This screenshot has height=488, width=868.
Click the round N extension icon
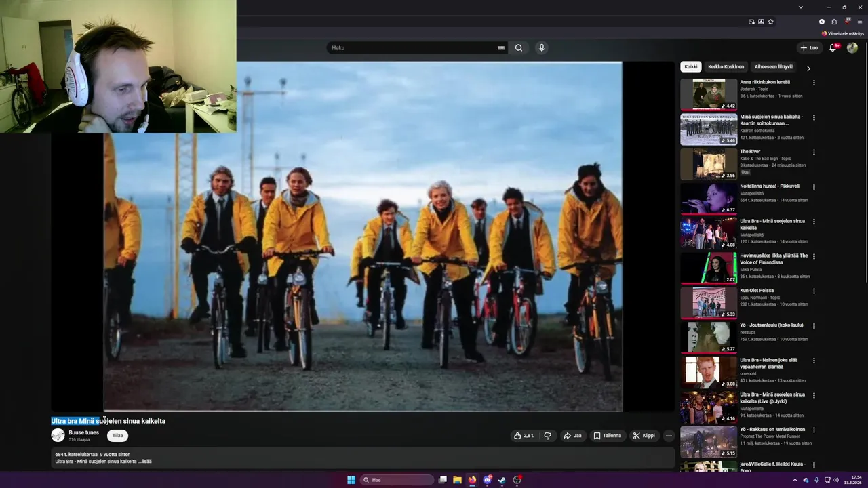tap(822, 22)
